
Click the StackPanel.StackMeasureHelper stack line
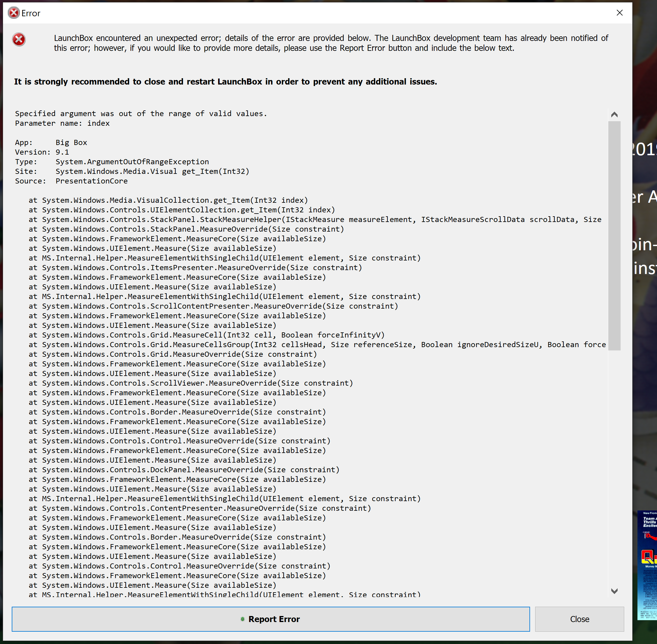(x=315, y=220)
